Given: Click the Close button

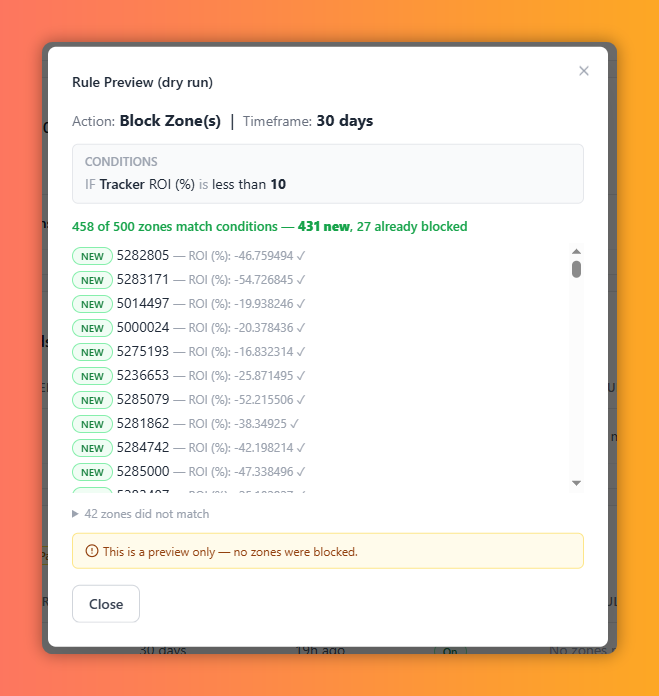Looking at the screenshot, I should [x=106, y=604].
